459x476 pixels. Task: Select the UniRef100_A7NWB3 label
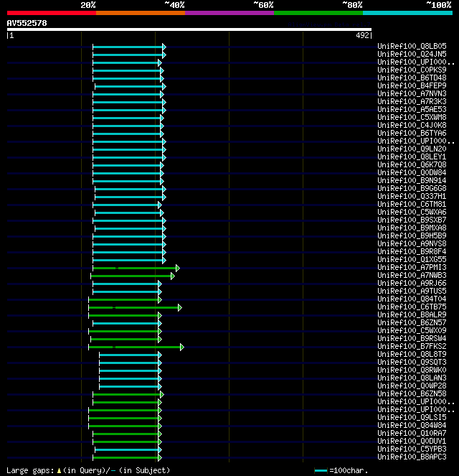[412, 275]
